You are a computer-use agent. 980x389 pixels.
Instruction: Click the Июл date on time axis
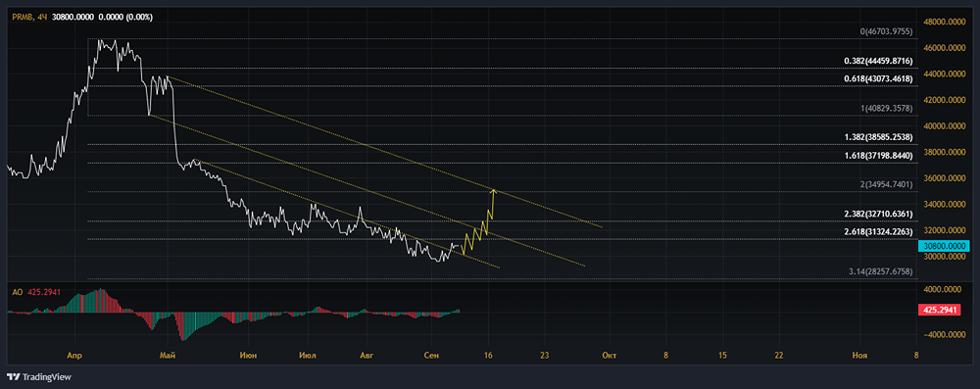tap(308, 356)
